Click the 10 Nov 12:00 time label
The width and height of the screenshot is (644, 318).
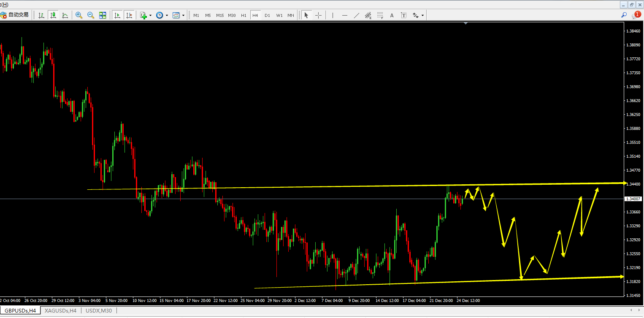point(144,301)
